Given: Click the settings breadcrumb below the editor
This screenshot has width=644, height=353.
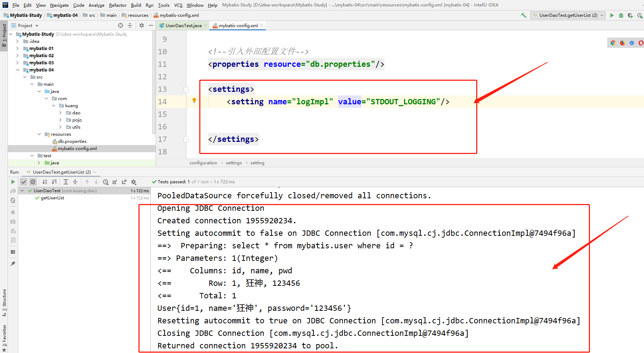Looking at the screenshot, I should click(x=234, y=163).
